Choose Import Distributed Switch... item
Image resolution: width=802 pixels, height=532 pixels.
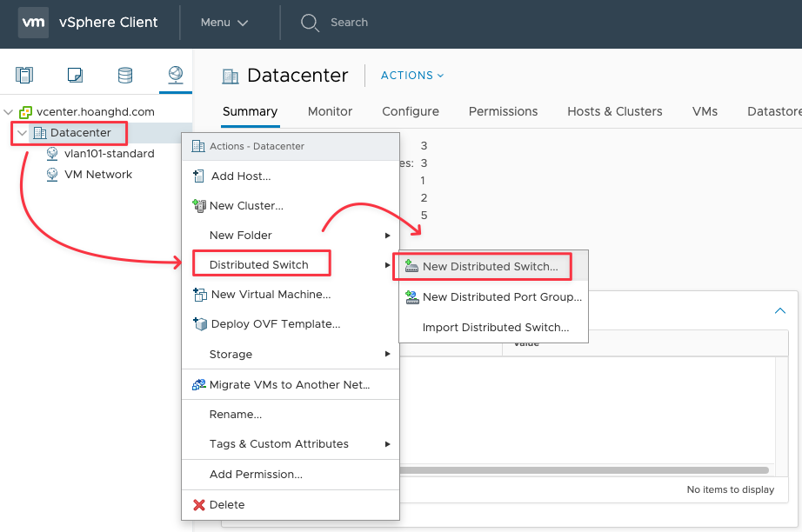coord(493,328)
